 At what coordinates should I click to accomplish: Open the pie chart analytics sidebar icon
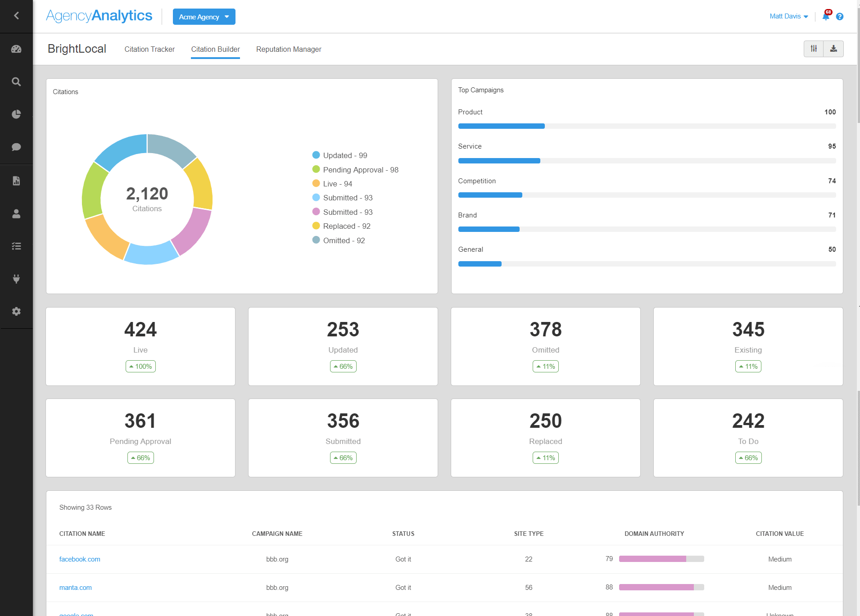tap(16, 114)
